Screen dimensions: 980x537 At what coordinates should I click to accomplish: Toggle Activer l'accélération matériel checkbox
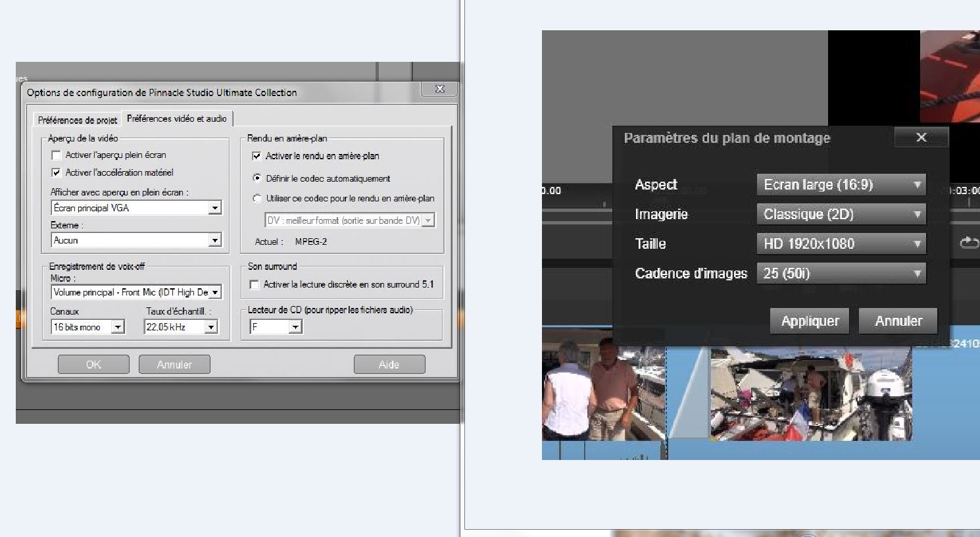pyautogui.click(x=57, y=172)
